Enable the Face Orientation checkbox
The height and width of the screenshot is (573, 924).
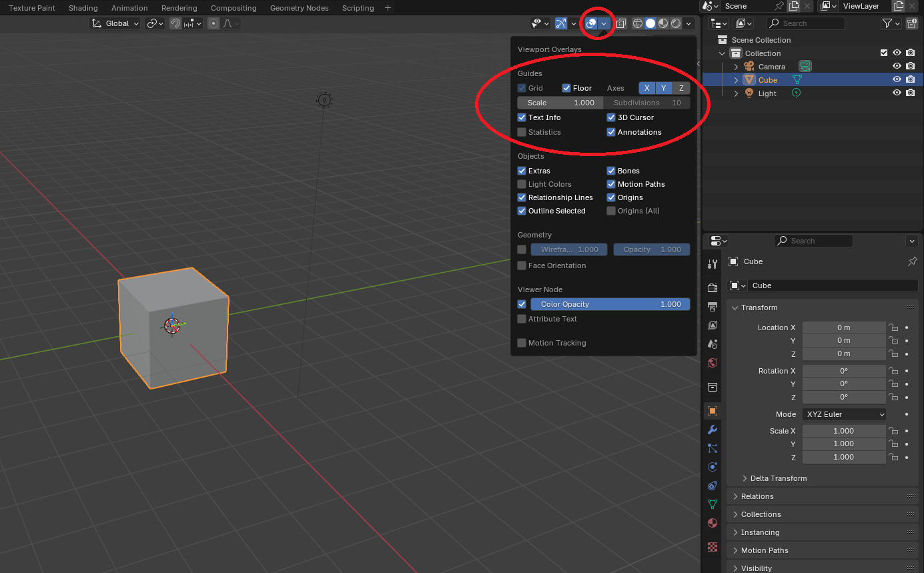pos(522,265)
